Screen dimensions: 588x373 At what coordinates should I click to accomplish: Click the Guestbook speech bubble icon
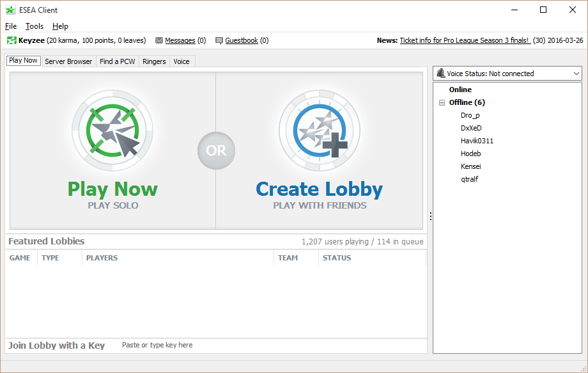(x=219, y=40)
